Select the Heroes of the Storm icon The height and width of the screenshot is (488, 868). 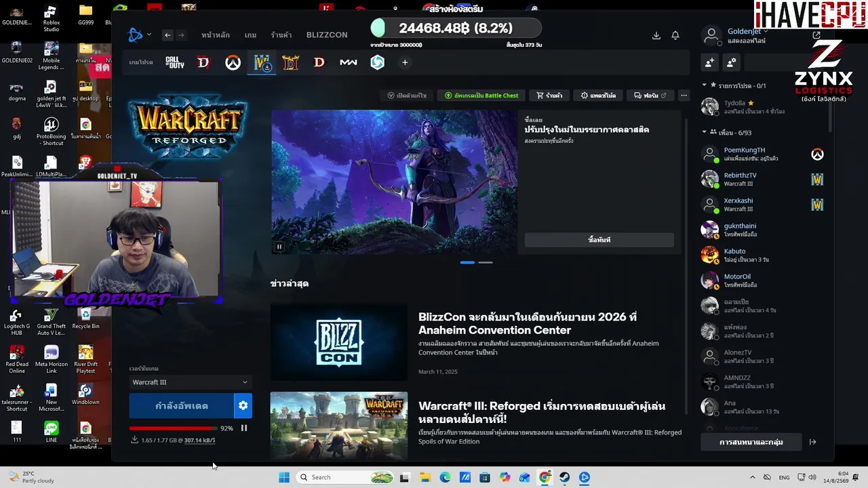pos(378,62)
